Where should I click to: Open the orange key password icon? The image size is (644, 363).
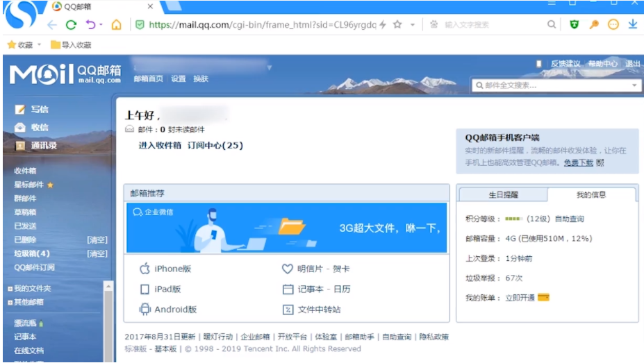[594, 24]
